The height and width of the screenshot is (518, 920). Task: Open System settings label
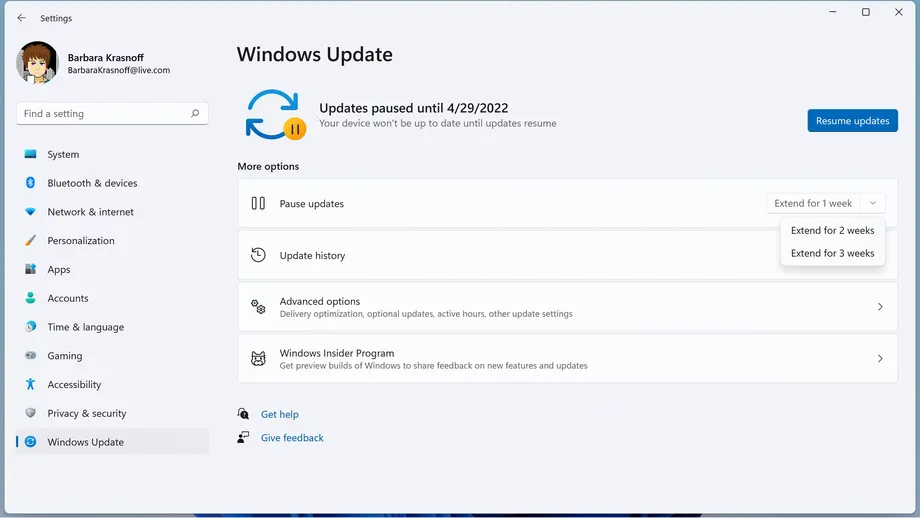pos(63,154)
